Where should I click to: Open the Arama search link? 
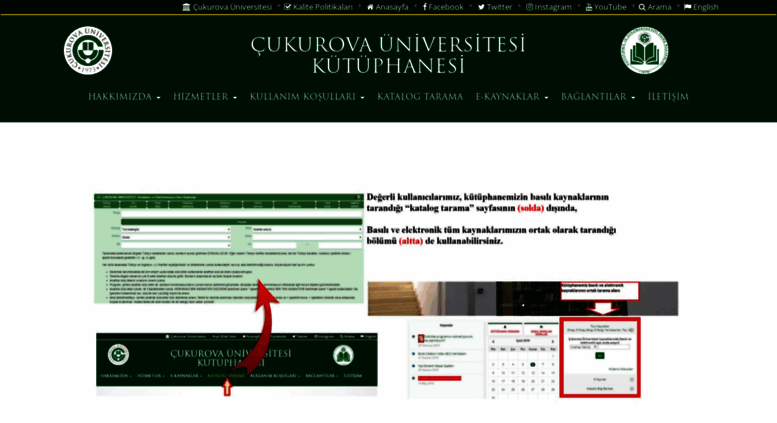tap(655, 7)
